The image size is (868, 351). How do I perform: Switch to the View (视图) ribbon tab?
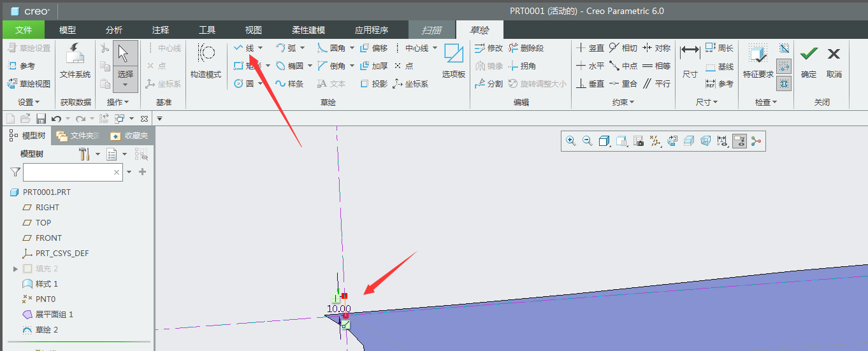254,30
